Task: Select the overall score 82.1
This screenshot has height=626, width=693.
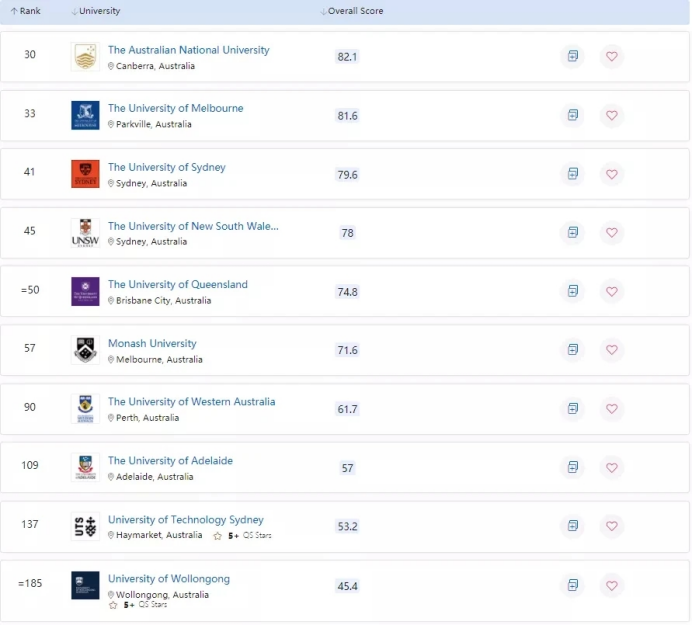Action: coord(347,57)
